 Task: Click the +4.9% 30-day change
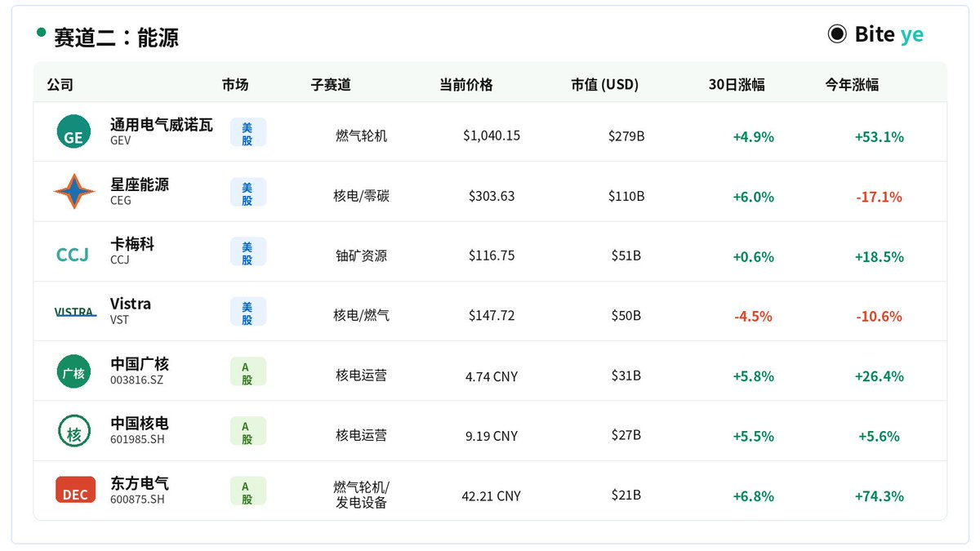(x=753, y=136)
